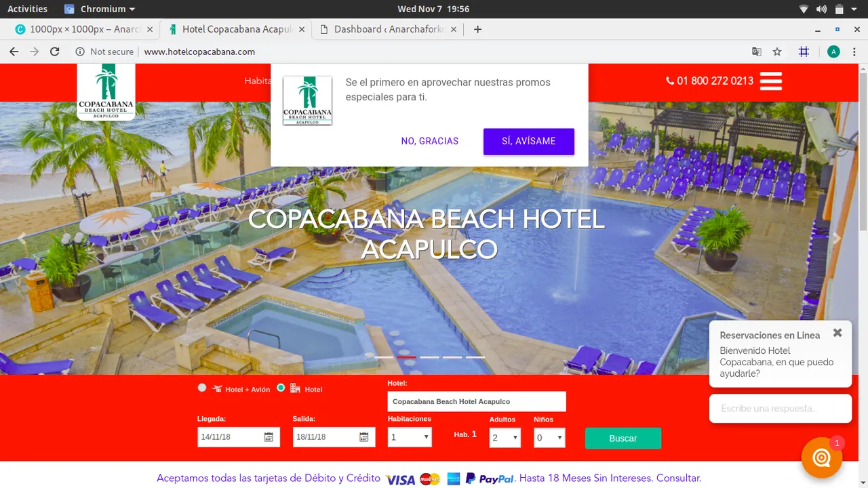Bookmark this page with the star icon

tap(777, 52)
